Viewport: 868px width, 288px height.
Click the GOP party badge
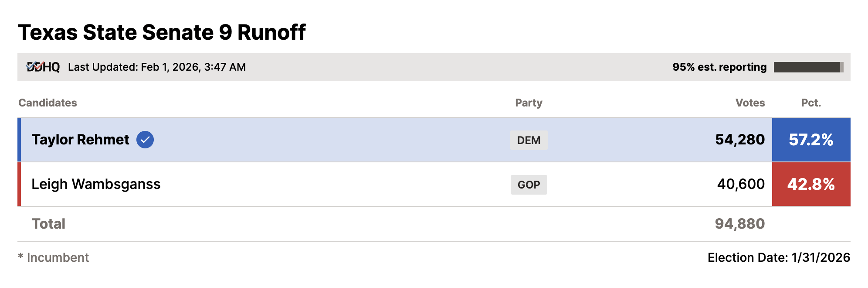click(x=529, y=185)
